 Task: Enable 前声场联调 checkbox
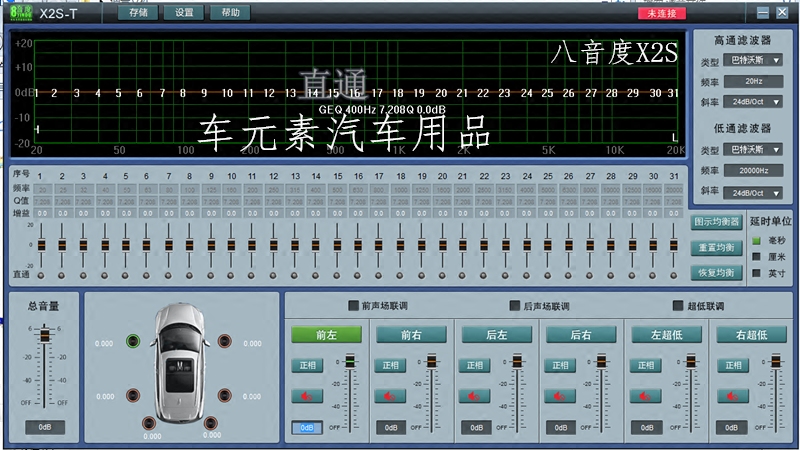(x=353, y=306)
